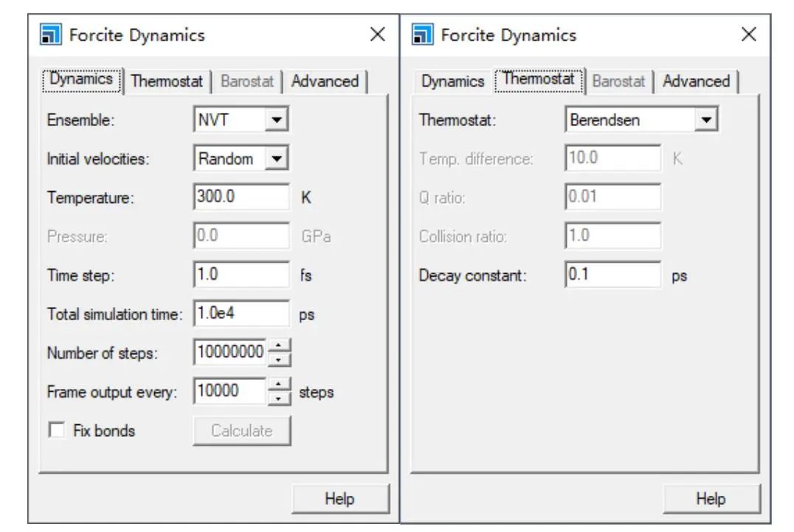
Task: Click the Forcite icon in the left dialog title
Action: (51, 35)
